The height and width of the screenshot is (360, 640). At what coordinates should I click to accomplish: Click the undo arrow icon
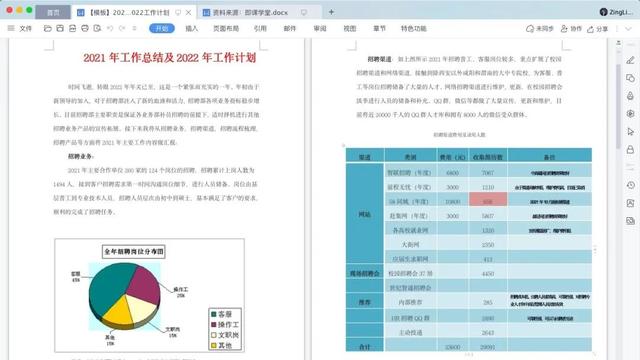(x=110, y=29)
